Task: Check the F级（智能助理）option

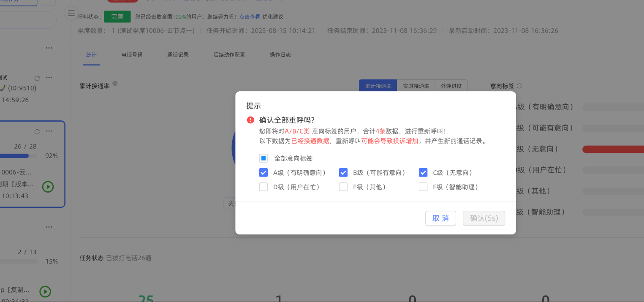Action: pyautogui.click(x=423, y=187)
